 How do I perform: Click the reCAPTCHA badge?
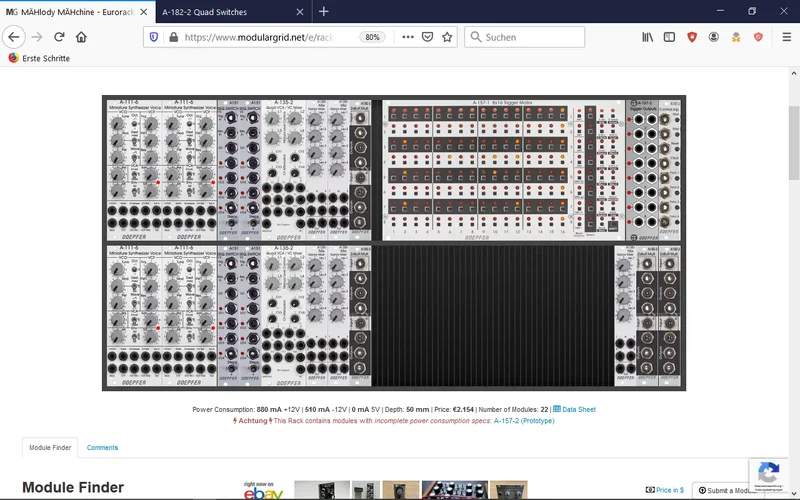click(768, 475)
